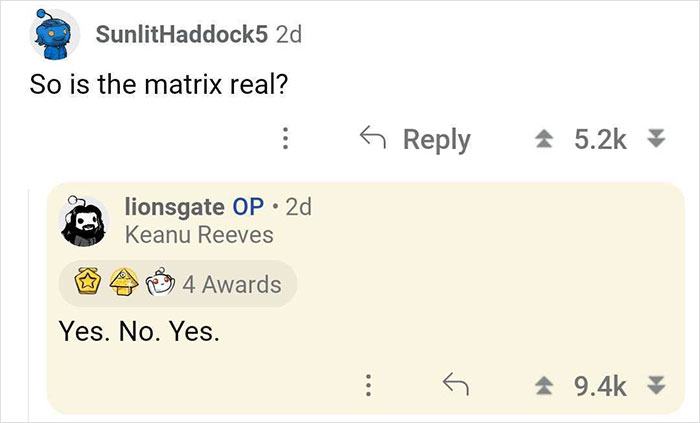Click the Keanu Reeves flair text
700x423 pixels.
pyautogui.click(x=198, y=235)
